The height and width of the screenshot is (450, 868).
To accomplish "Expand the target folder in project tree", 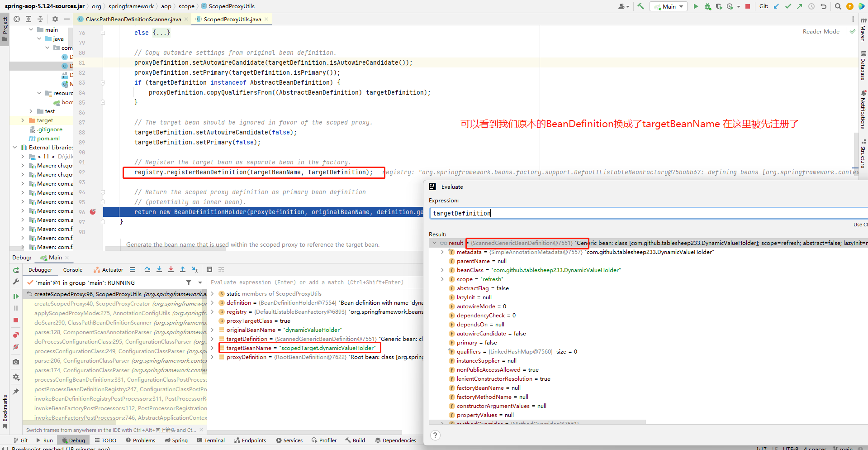I will 23,120.
